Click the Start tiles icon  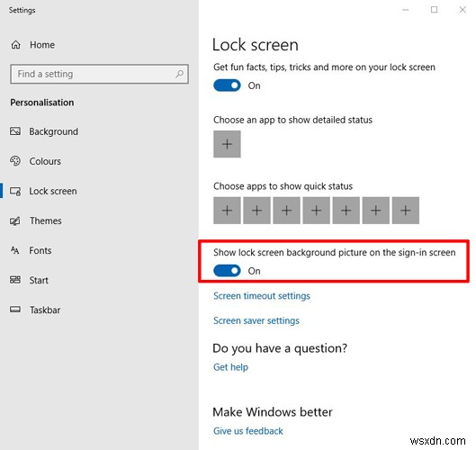(15, 280)
